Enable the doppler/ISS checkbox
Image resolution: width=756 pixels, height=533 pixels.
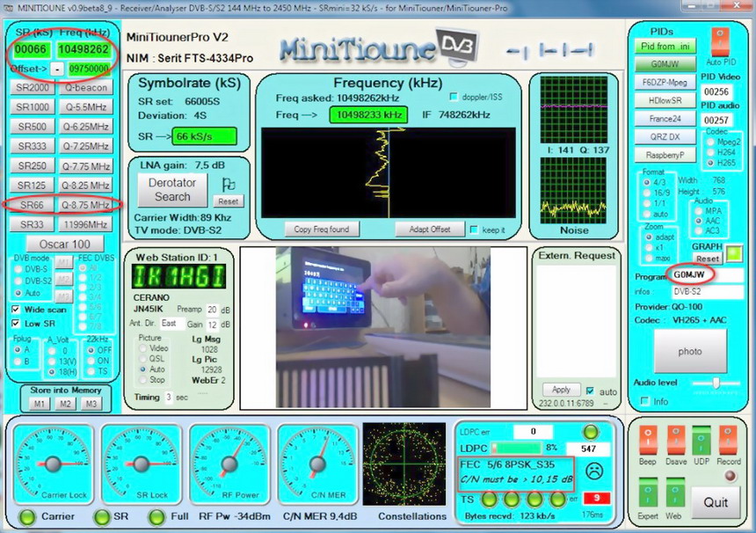[x=454, y=97]
